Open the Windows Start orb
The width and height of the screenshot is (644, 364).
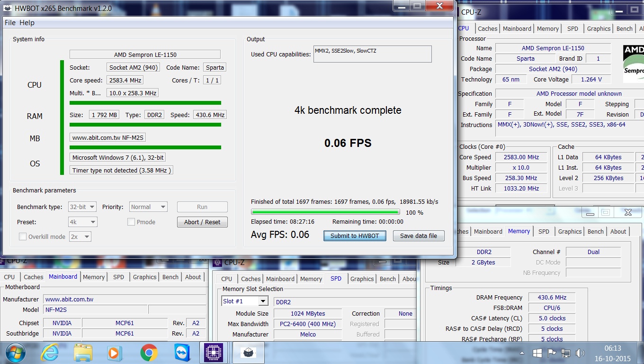coord(16,353)
